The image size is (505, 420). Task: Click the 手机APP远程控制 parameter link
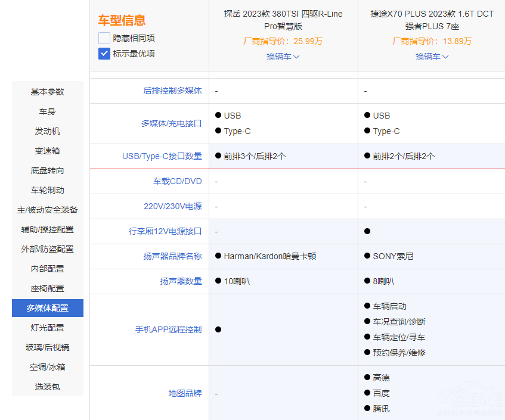tap(168, 329)
